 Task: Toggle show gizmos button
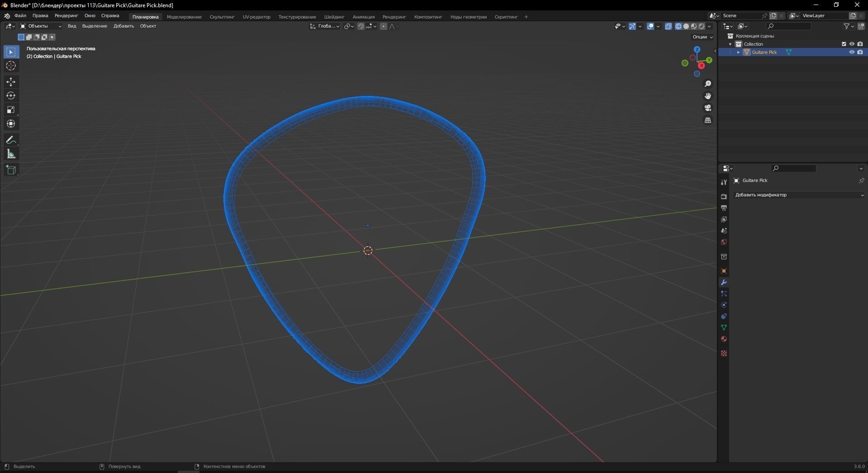click(632, 26)
